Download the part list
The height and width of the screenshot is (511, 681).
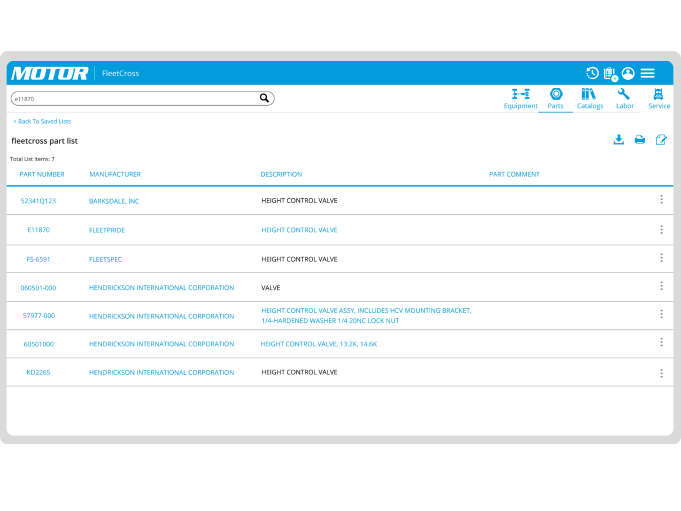click(x=618, y=140)
